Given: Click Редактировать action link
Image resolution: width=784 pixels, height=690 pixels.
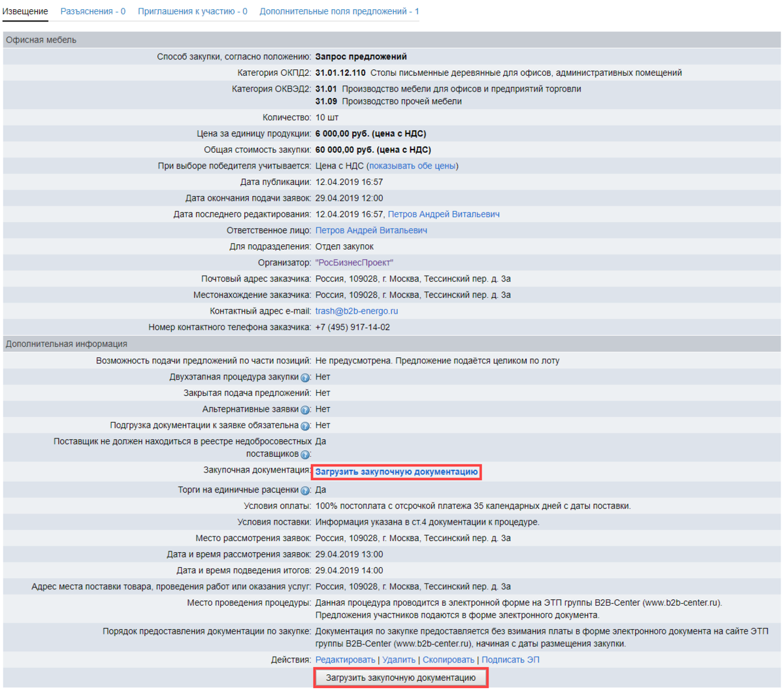Looking at the screenshot, I should (x=345, y=660).
